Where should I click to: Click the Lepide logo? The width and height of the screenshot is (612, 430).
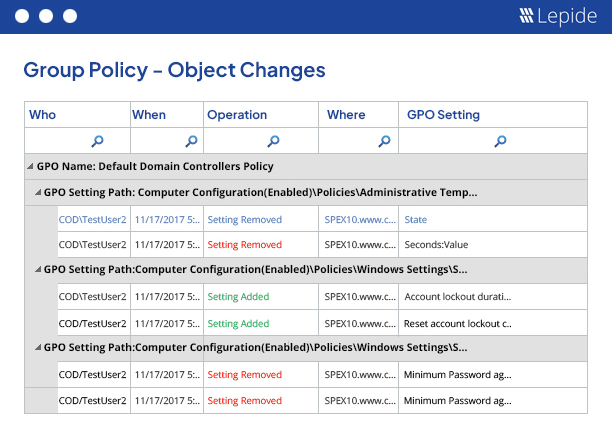558,16
